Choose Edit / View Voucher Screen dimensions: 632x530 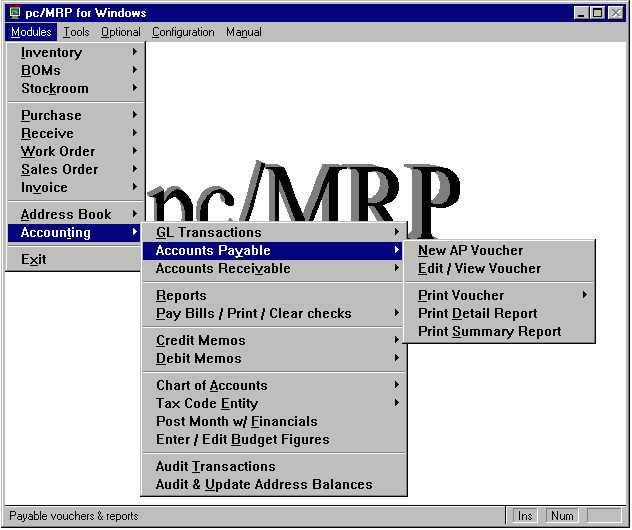(499, 268)
